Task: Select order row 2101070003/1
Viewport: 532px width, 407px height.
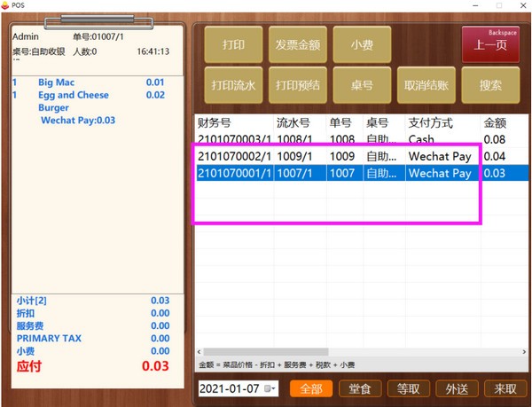Action: pyautogui.click(x=362, y=140)
